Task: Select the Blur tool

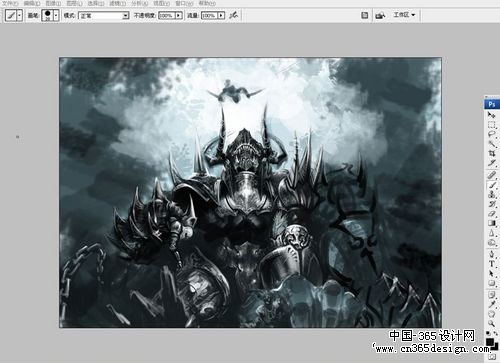Action: click(x=492, y=233)
